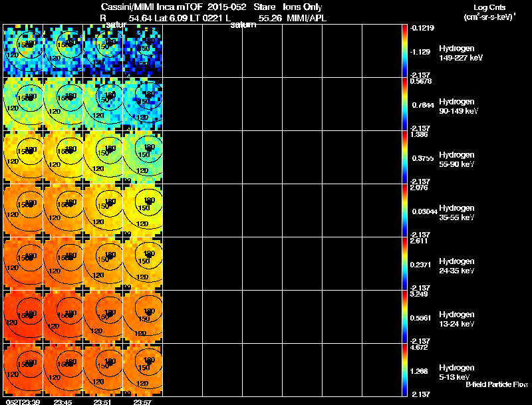Click the '-1.129' colorbar midpoint value
532x405 pixels.
pyautogui.click(x=420, y=52)
